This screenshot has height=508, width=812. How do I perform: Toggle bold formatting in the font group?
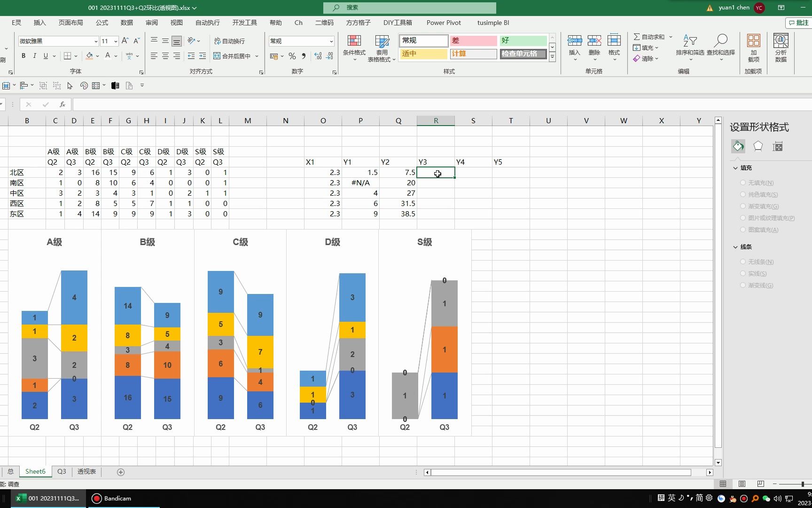pos(23,56)
